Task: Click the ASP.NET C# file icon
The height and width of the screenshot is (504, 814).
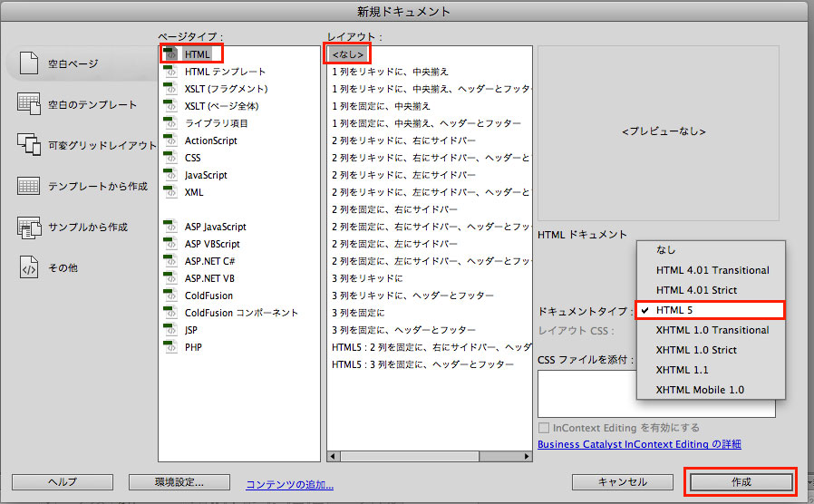Action: [170, 260]
